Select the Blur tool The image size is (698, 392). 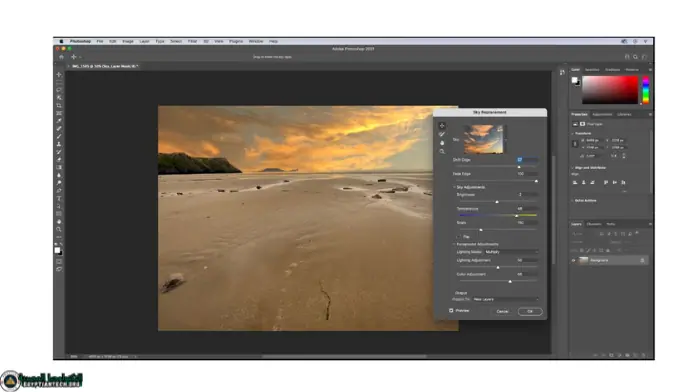[x=59, y=175]
